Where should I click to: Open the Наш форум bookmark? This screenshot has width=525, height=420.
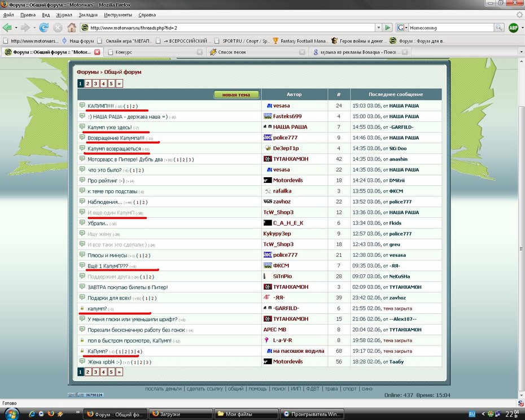(78, 41)
